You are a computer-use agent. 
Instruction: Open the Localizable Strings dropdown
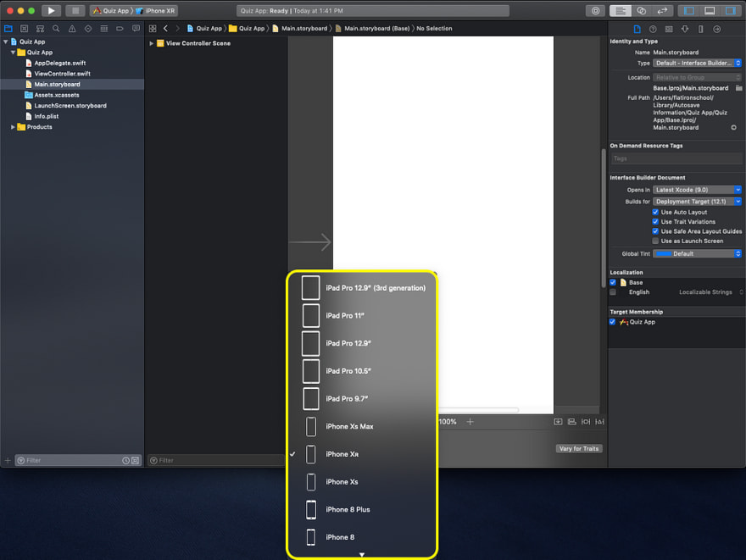coord(710,292)
